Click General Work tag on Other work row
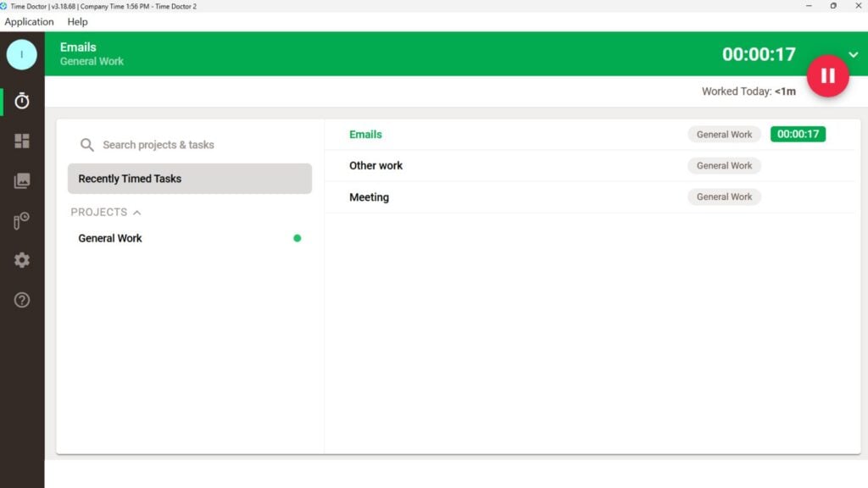The image size is (868, 488). pos(724,165)
